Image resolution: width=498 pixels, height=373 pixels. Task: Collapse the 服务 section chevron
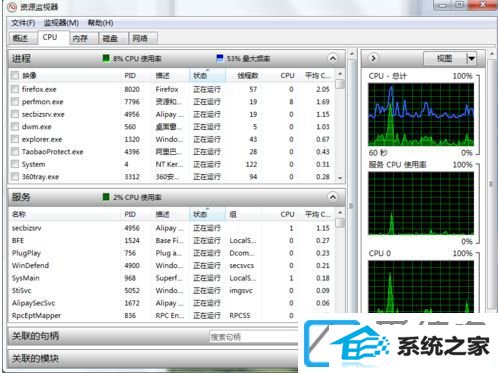(x=332, y=197)
